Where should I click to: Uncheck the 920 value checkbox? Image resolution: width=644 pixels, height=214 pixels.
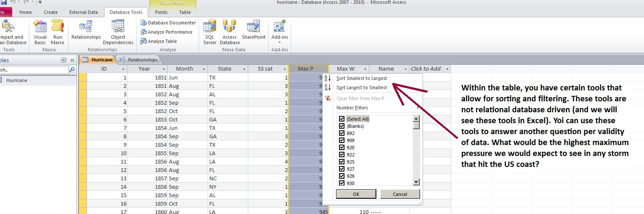(x=342, y=148)
